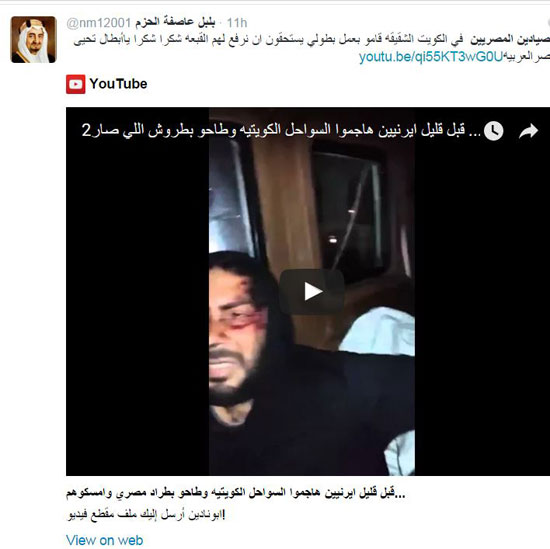Click the YouTube text label
This screenshot has width=550, height=549.
118,84
